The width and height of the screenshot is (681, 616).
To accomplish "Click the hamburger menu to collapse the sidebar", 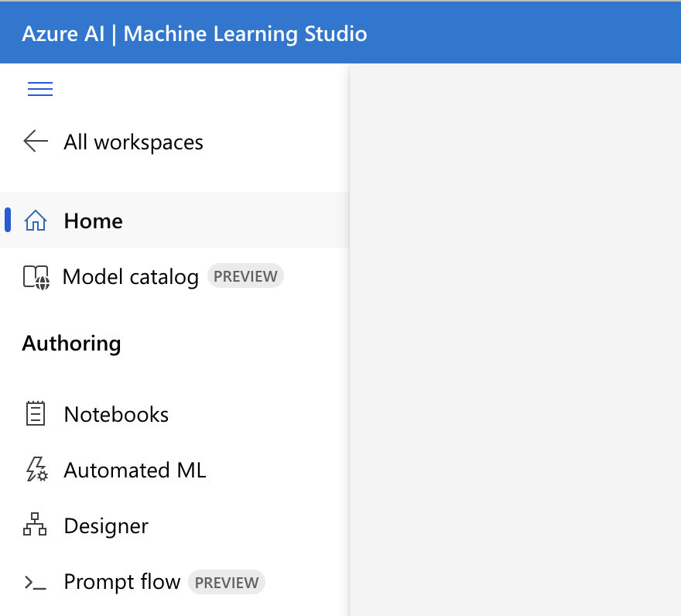I will (x=39, y=89).
